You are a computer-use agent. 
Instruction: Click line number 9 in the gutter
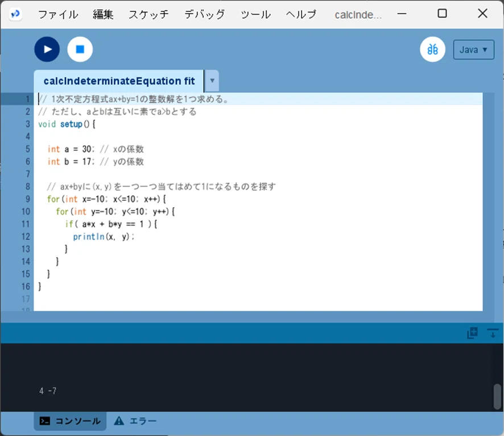[28, 199]
